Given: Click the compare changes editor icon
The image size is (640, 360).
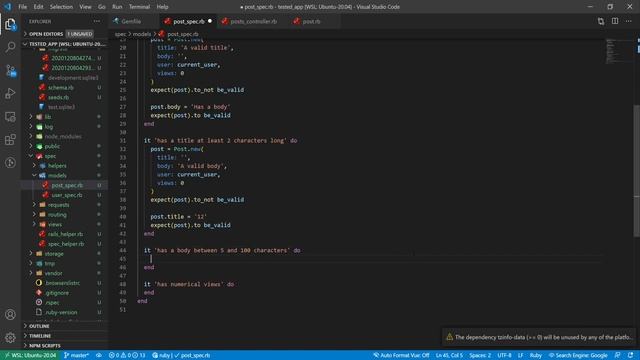Looking at the screenshot, I should [601, 21].
